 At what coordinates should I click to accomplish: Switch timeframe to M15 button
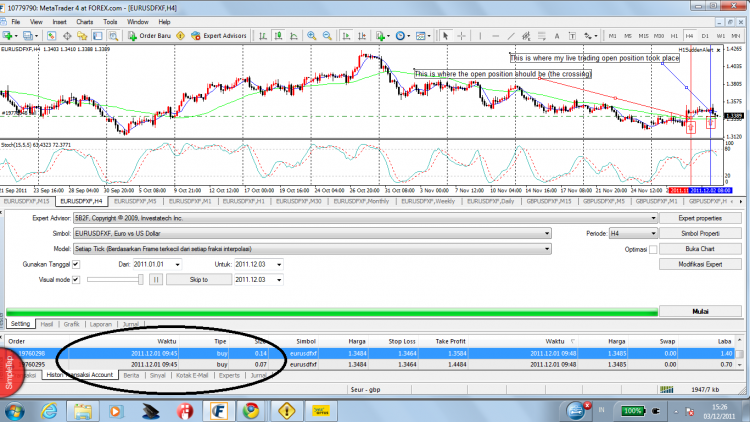(643, 36)
